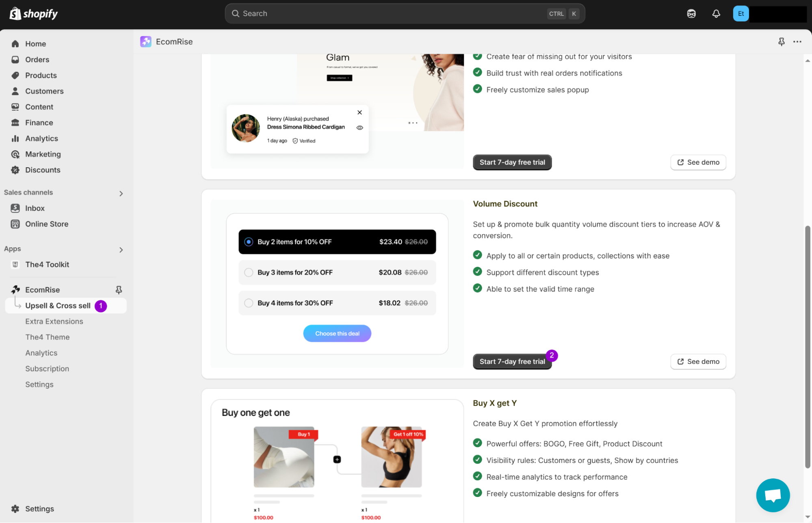Open Extra Extensions submenu item

[x=54, y=322]
